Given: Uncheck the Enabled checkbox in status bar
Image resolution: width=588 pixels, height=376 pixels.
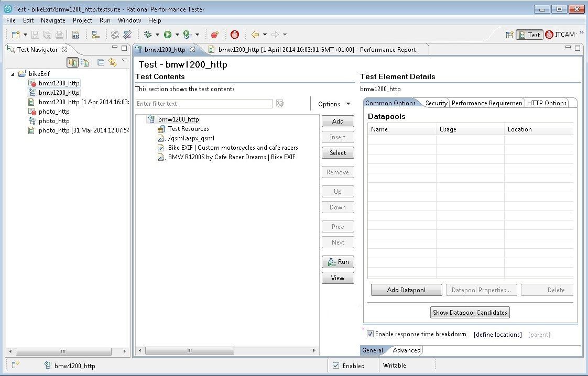Looking at the screenshot, I should click(336, 366).
